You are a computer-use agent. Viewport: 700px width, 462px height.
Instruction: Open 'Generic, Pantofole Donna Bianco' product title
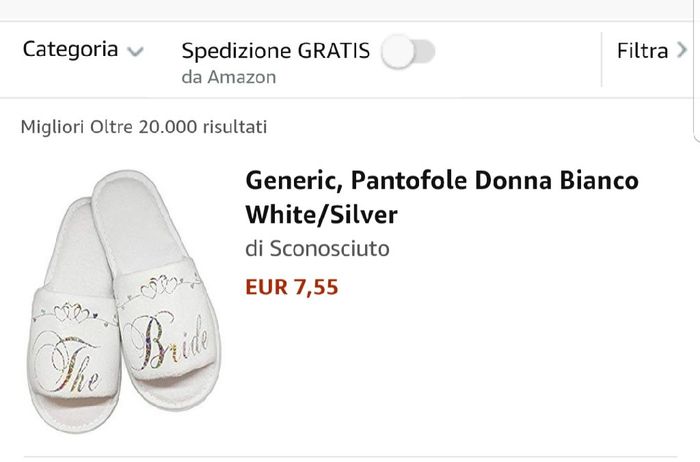(441, 182)
